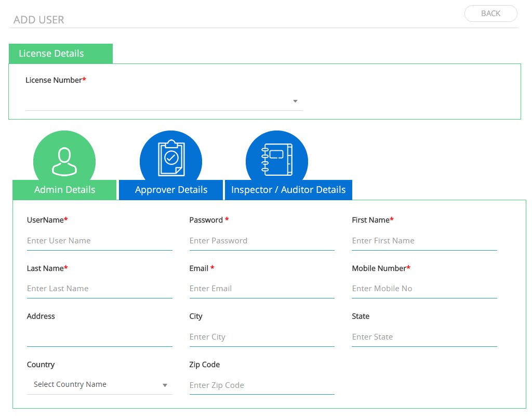Click the Zip Code label
The image size is (532, 416).
(x=205, y=365)
